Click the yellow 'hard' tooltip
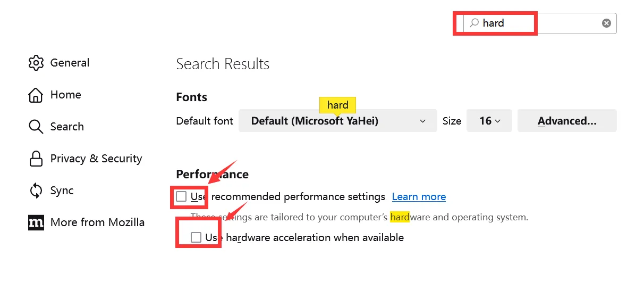644x281 pixels. tap(337, 105)
